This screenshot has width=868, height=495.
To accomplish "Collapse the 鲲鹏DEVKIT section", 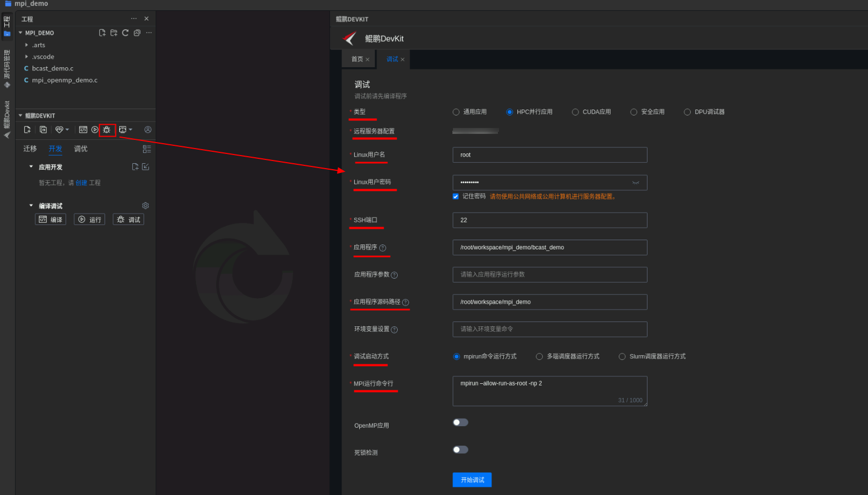I will 21,115.
